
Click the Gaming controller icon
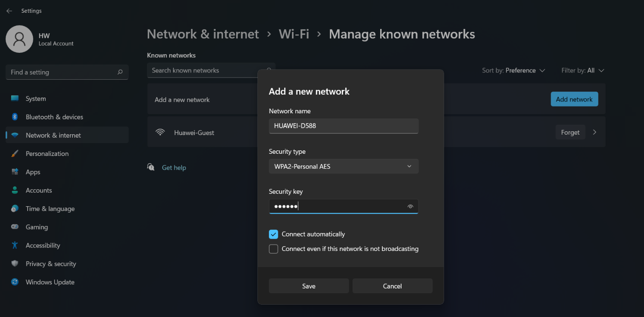pos(15,227)
